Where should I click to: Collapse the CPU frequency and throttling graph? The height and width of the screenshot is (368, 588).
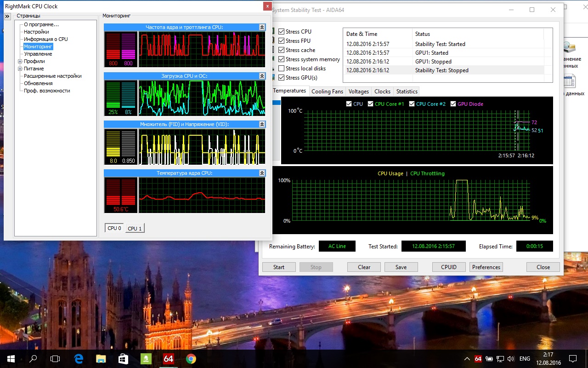pos(262,27)
